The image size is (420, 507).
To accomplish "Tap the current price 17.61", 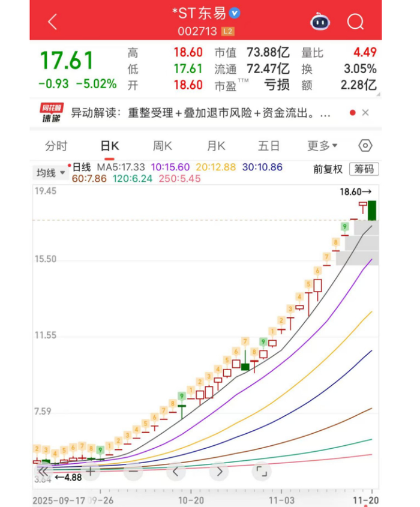I will [67, 61].
